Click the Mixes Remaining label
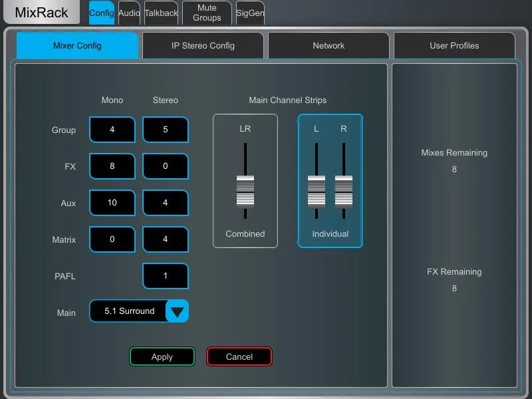 [x=454, y=153]
